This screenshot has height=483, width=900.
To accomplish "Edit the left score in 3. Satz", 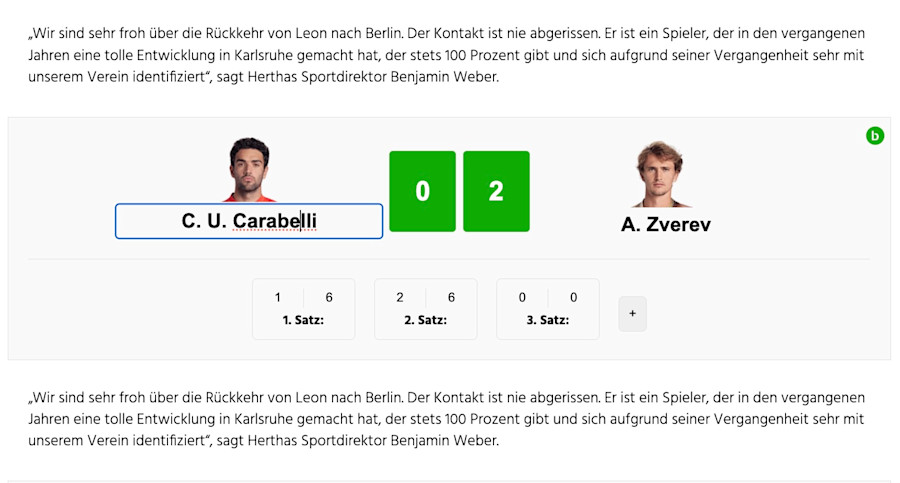I will pos(522,297).
